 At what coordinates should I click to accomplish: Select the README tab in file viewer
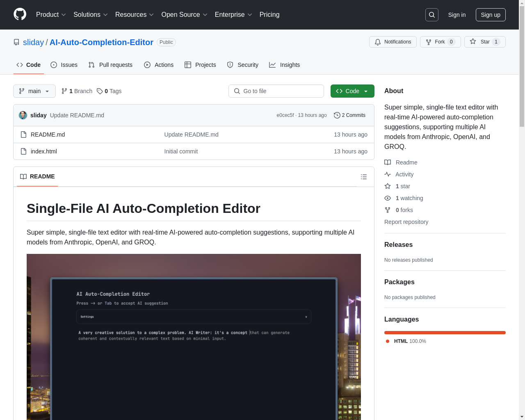tap(37, 176)
